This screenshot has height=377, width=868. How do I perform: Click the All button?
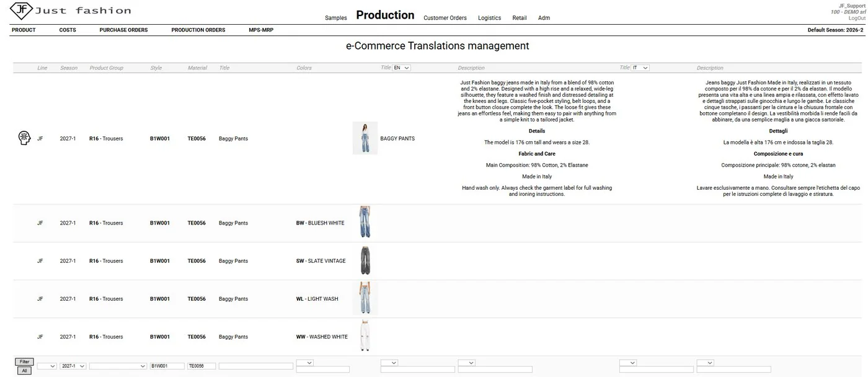[x=24, y=371]
